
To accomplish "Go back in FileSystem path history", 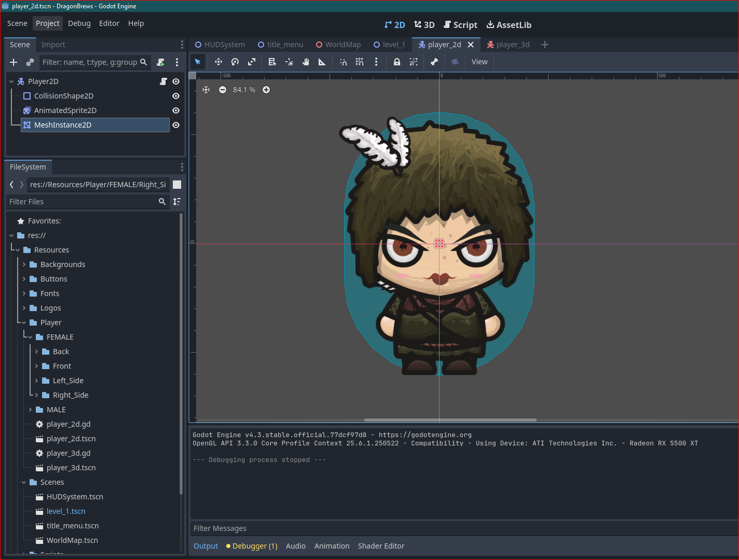I will 11,185.
